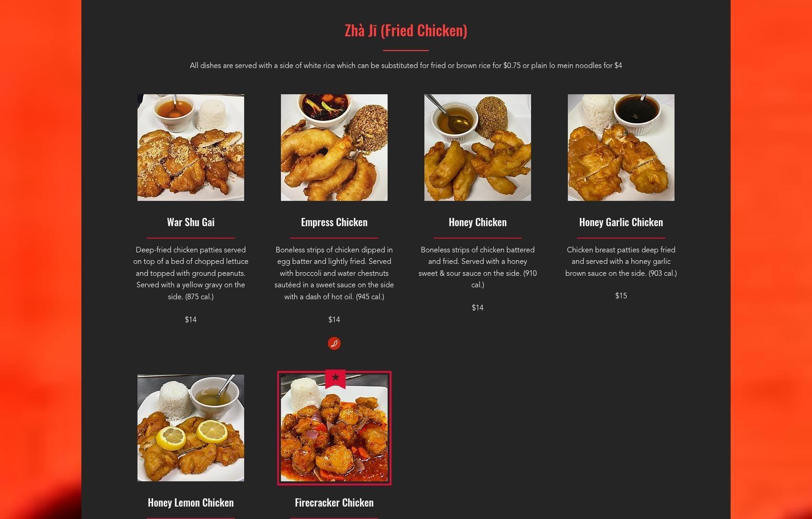Image resolution: width=812 pixels, height=519 pixels.
Task: Click the spicy chili pepper icon
Action: pos(334,343)
